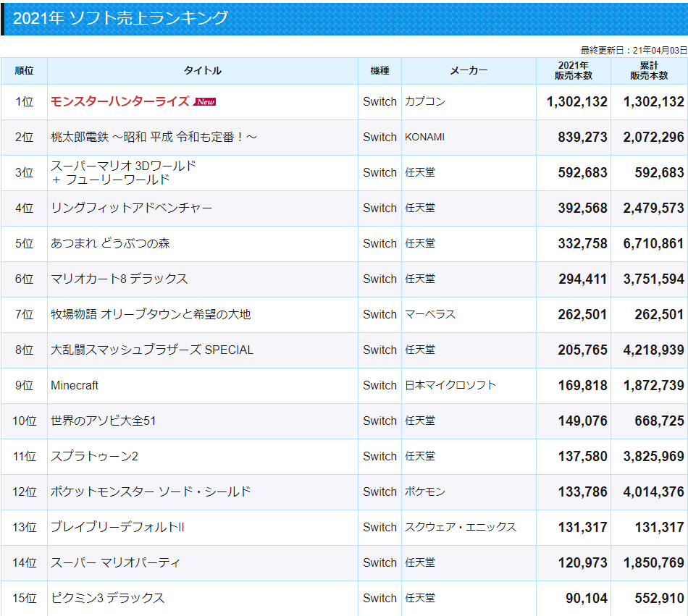Click the red New badge beside モンスターハンターライズ

[x=205, y=102]
